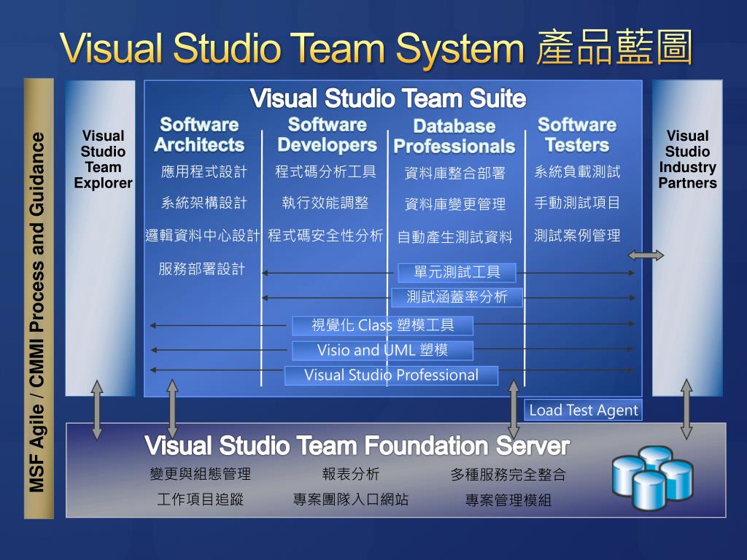Image resolution: width=747 pixels, height=560 pixels.
Task: Click the 資料庫整合部署 text
Action: (x=454, y=174)
